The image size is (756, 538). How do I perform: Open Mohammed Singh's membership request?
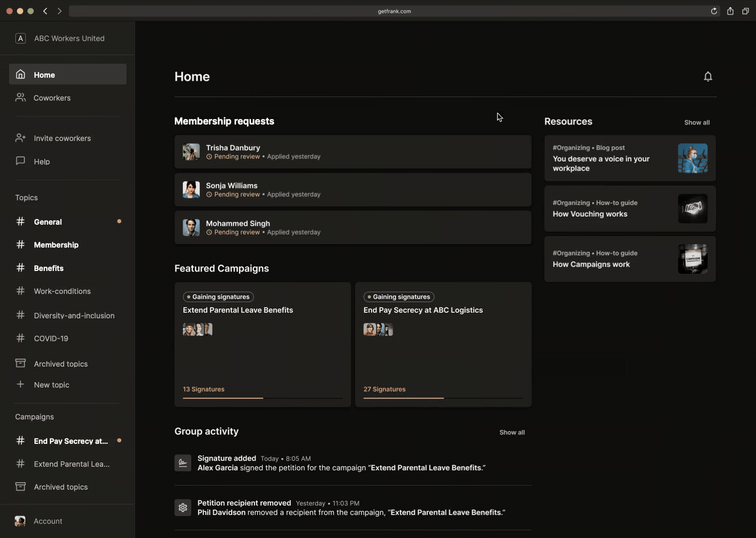pyautogui.click(x=353, y=227)
